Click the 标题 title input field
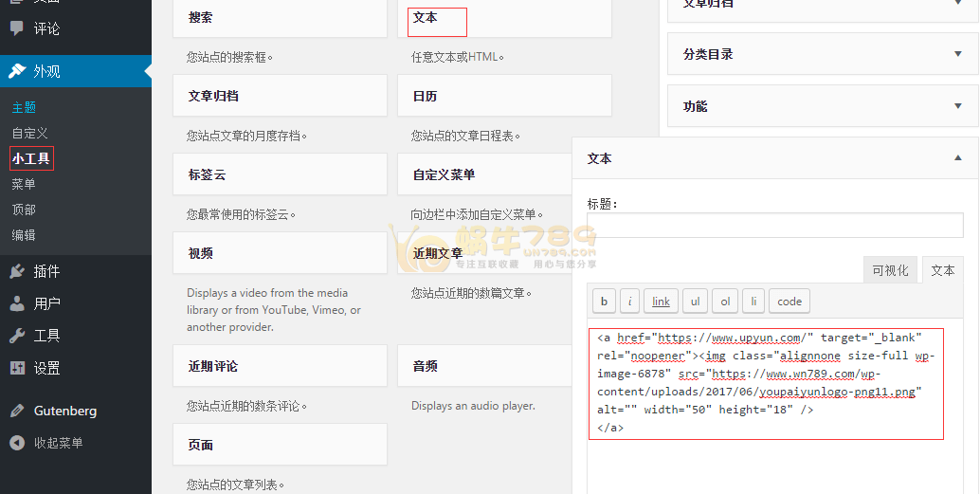This screenshot has width=980, height=494. click(x=774, y=226)
